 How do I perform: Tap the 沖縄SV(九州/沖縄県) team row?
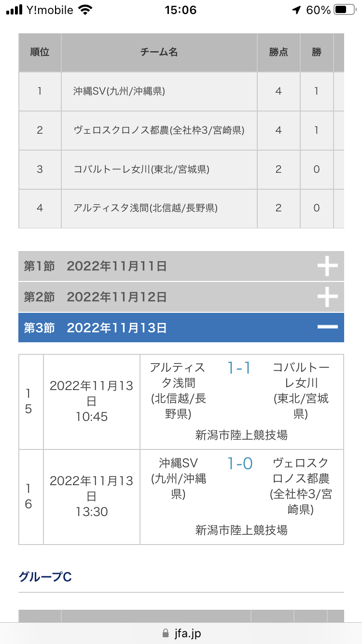tap(181, 91)
